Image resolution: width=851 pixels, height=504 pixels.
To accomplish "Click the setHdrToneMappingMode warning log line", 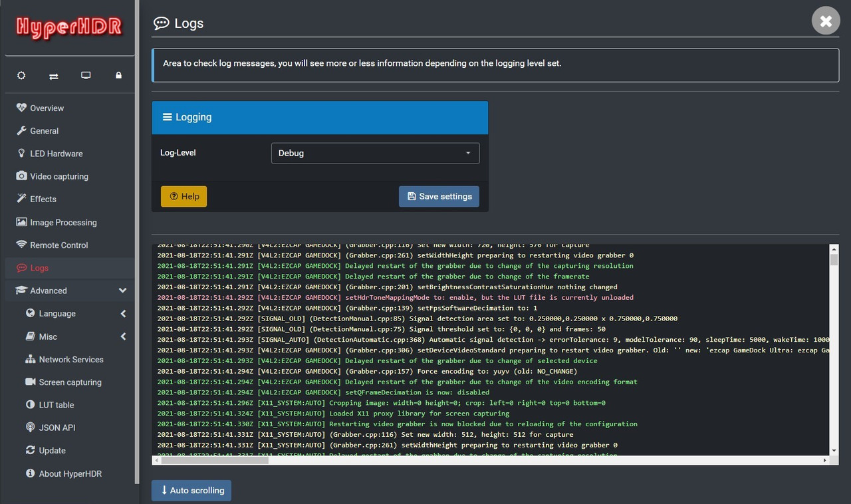I will point(396,297).
